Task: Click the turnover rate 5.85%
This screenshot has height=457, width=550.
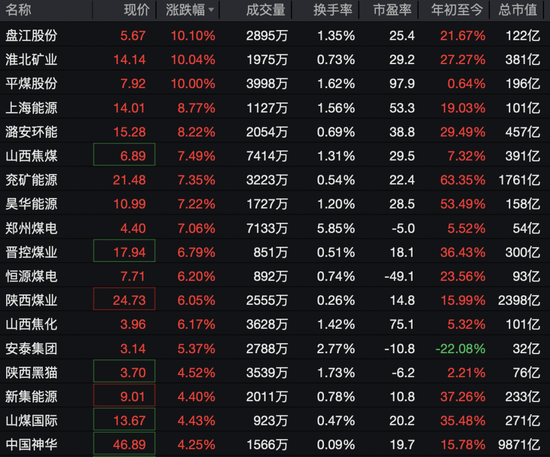Action: point(336,228)
